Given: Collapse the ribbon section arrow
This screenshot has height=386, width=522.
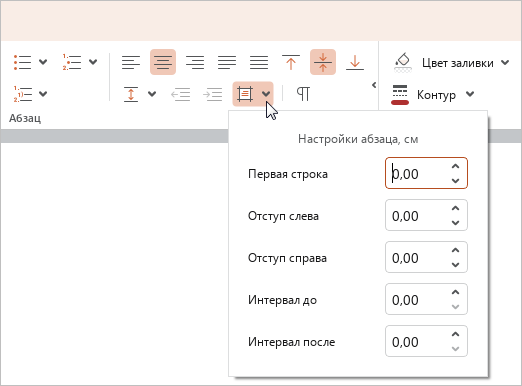Looking at the screenshot, I should point(374,85).
